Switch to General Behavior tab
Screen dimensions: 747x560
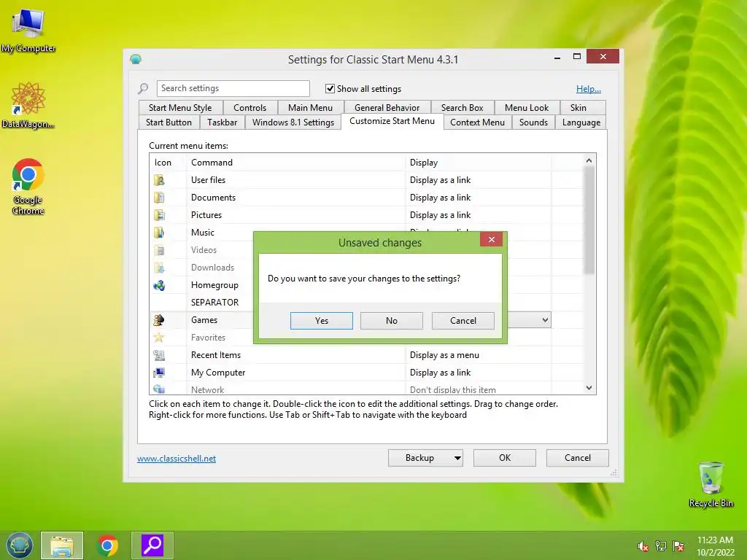coord(387,108)
